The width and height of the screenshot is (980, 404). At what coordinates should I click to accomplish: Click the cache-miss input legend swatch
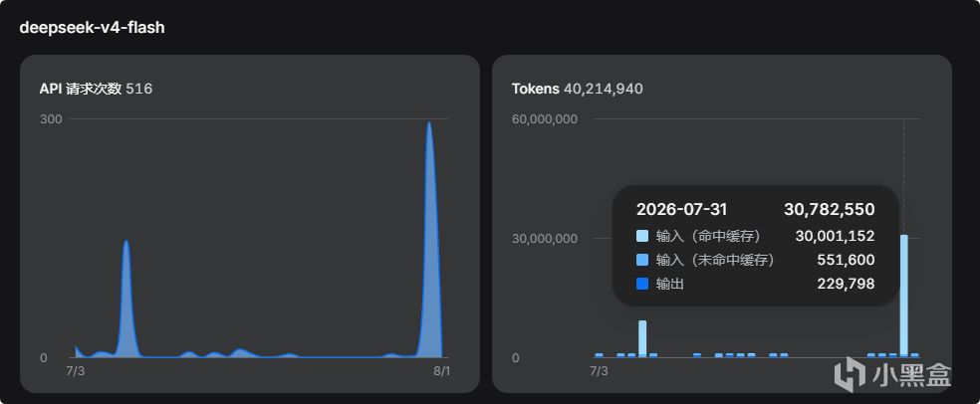(x=642, y=260)
